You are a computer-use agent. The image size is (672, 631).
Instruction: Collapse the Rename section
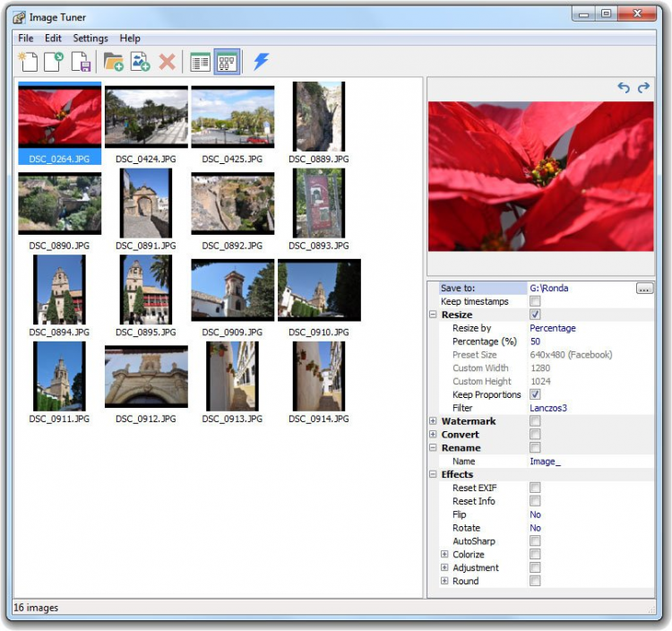[x=433, y=447]
